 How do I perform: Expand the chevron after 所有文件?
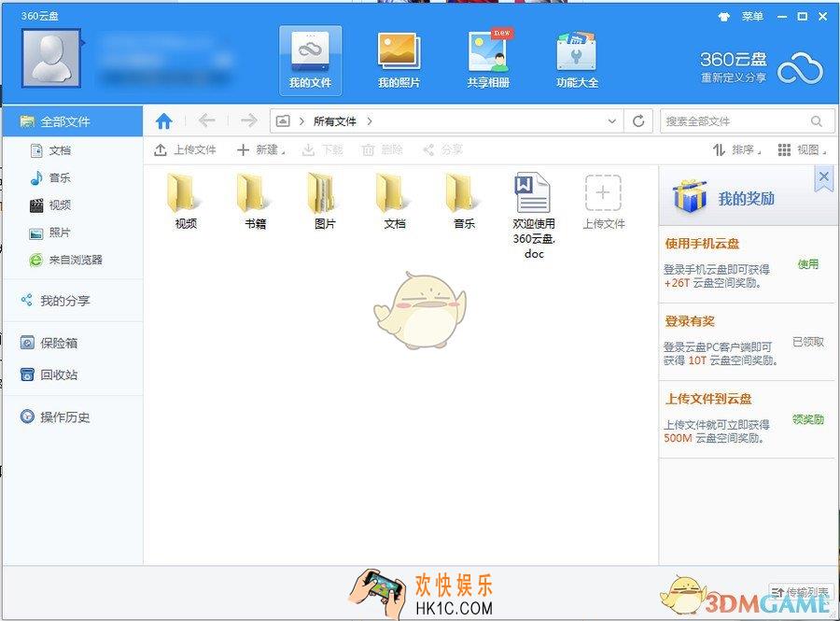click(370, 121)
